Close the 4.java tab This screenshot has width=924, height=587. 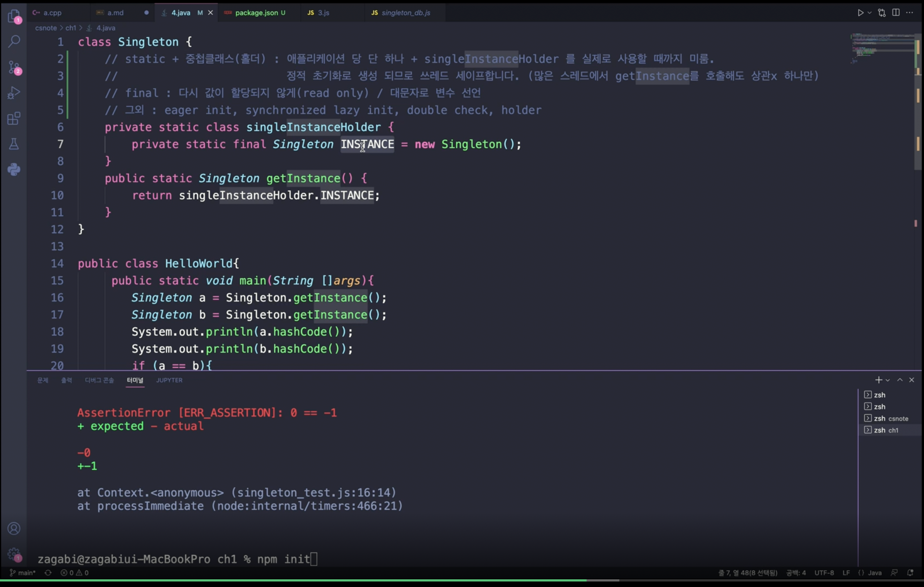[x=210, y=12]
